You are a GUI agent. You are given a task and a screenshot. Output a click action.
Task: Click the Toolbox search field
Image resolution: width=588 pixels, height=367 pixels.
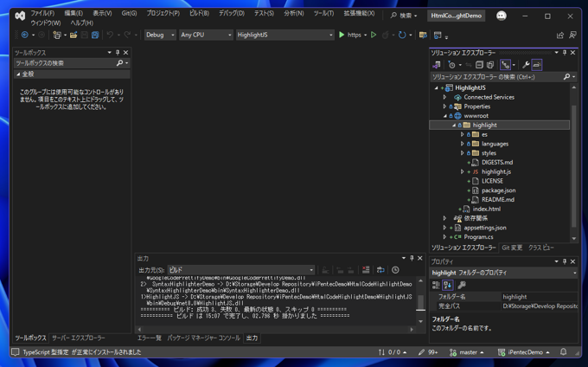(71, 63)
